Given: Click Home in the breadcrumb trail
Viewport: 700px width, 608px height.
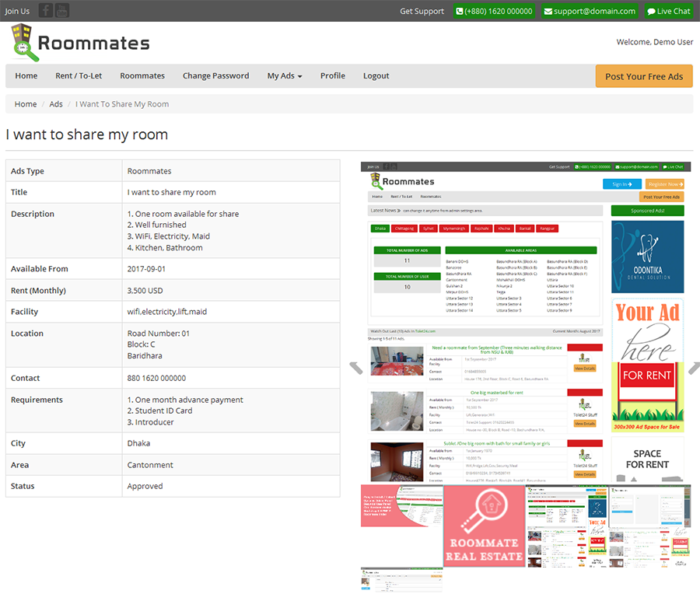Looking at the screenshot, I should (26, 103).
